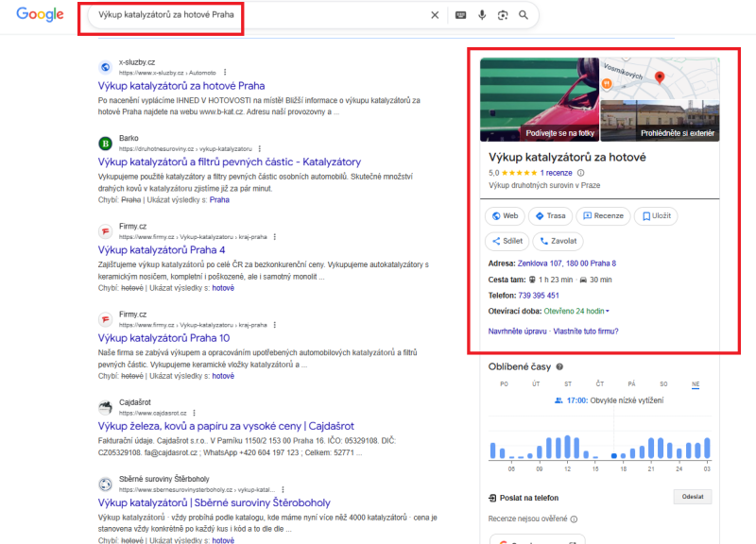Start voice search with the microphone icon
This screenshot has width=756, height=544.
(482, 15)
